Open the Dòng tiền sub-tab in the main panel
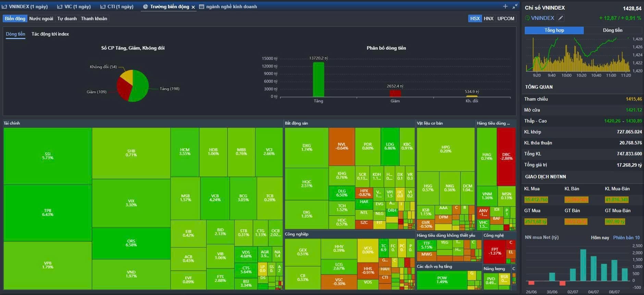This screenshot has height=295, width=644. (15, 34)
